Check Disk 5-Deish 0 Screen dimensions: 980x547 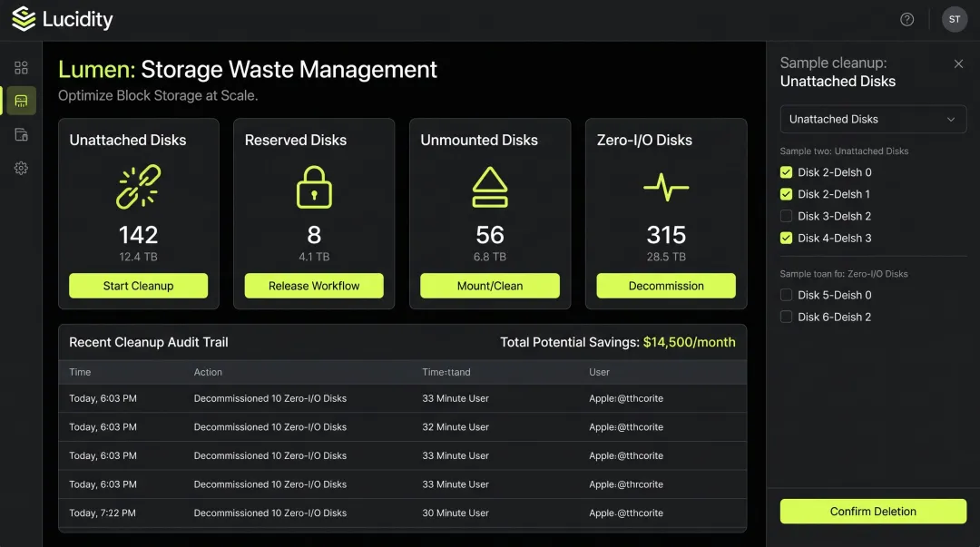click(786, 295)
